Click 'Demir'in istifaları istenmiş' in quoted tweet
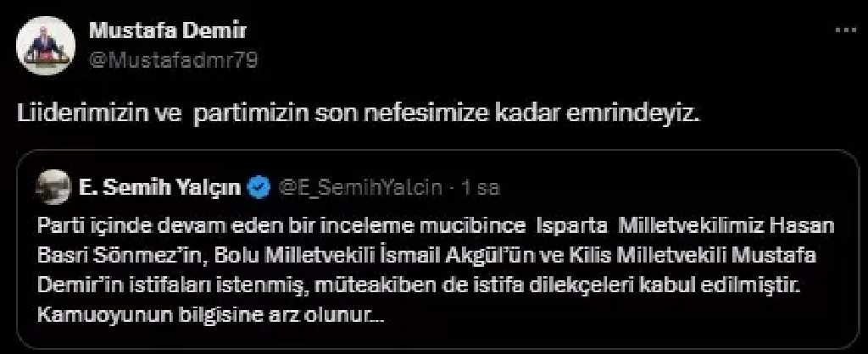The image size is (868, 354). tap(164, 286)
